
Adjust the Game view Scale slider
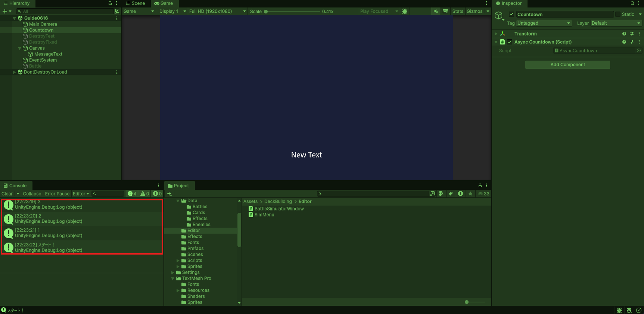pyautogui.click(x=292, y=11)
